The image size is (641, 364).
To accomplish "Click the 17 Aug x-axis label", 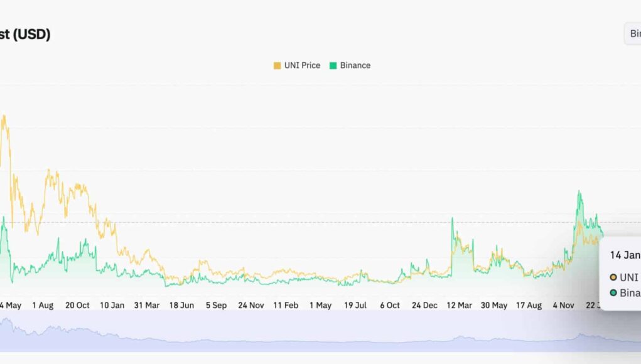I will [x=529, y=306].
